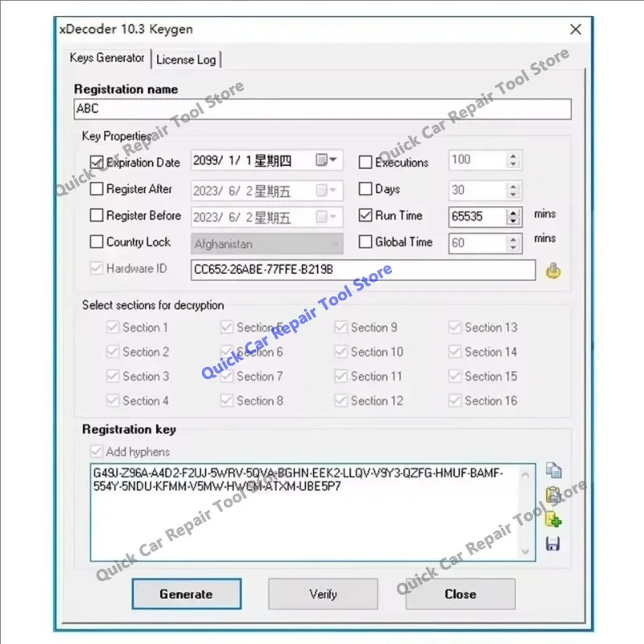Save the registration key with floppy icon
The height and width of the screenshot is (644, 644).
click(553, 543)
